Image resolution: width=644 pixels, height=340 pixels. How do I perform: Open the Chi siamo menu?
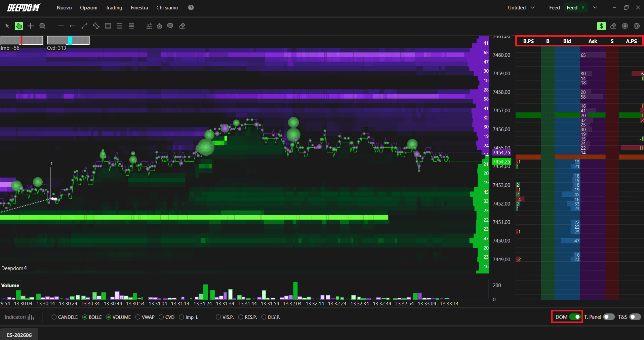(x=167, y=7)
